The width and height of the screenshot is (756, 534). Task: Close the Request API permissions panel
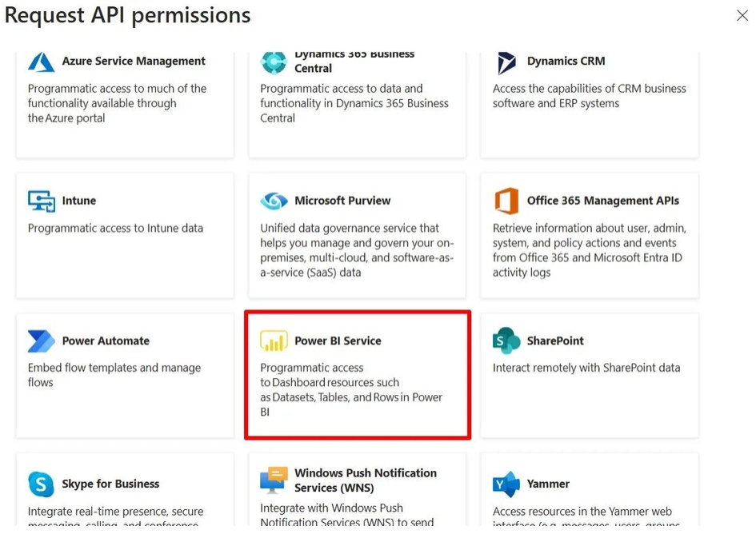coord(742,15)
